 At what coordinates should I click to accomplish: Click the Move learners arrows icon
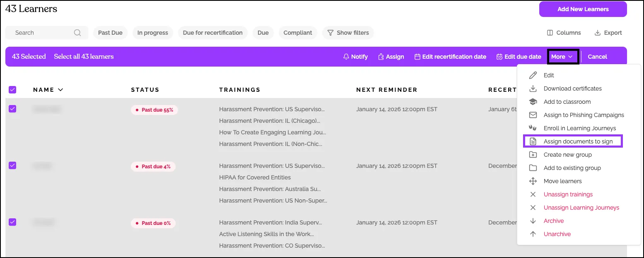coord(533,181)
